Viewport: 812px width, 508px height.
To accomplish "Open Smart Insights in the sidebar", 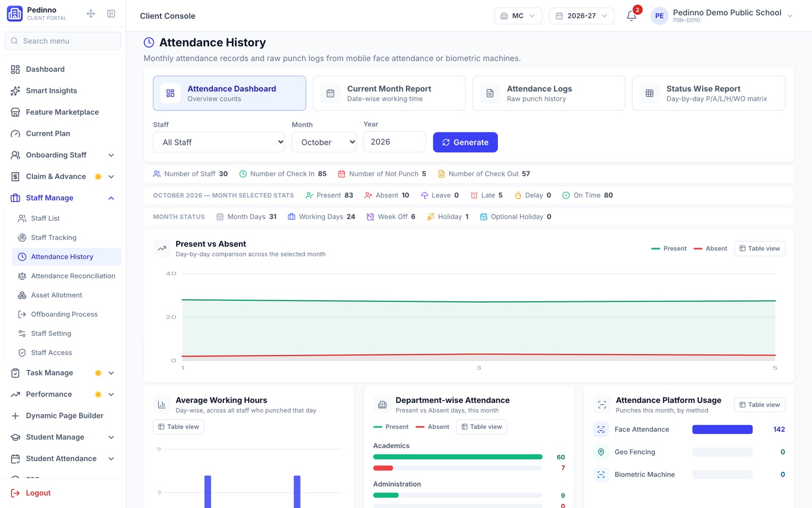I will click(63, 90).
